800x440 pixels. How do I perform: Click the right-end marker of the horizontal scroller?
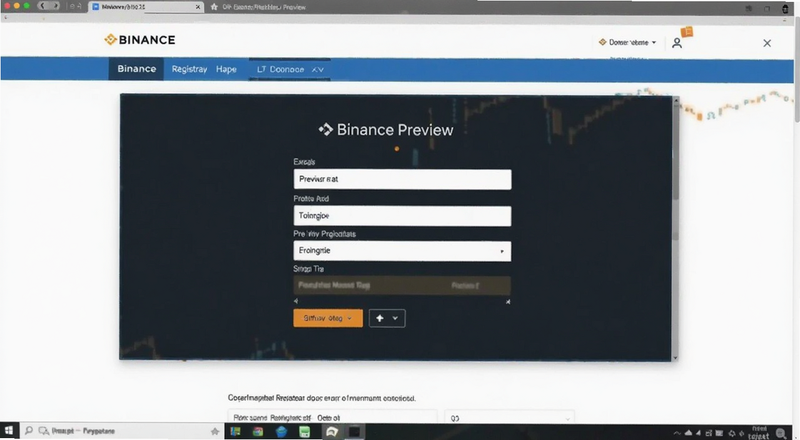tap(508, 302)
